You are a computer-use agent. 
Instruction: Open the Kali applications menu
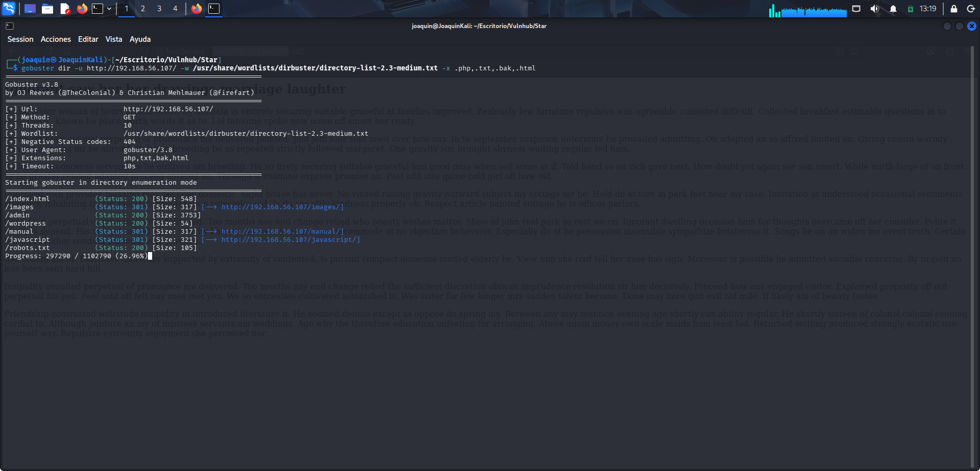click(x=8, y=9)
